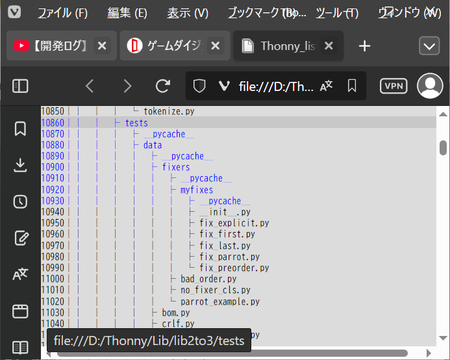Close the Thonny_lis tab
450x360 pixels.
tap(329, 46)
